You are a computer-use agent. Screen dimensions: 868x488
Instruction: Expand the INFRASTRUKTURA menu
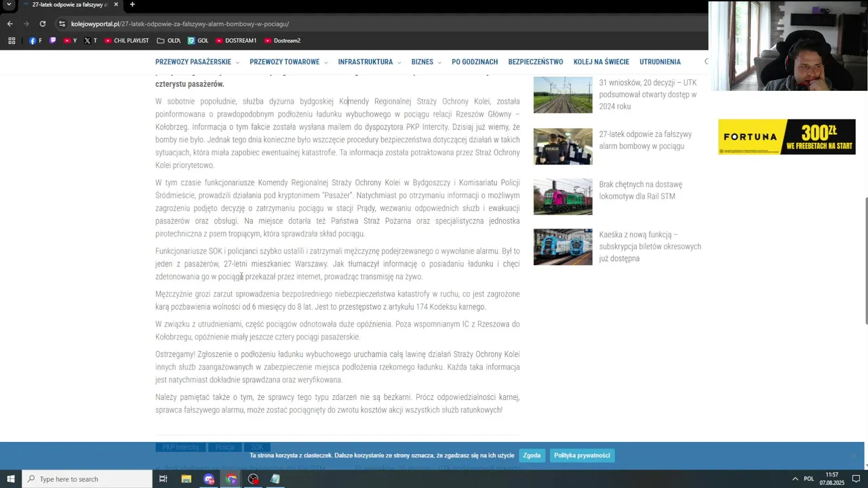[370, 62]
